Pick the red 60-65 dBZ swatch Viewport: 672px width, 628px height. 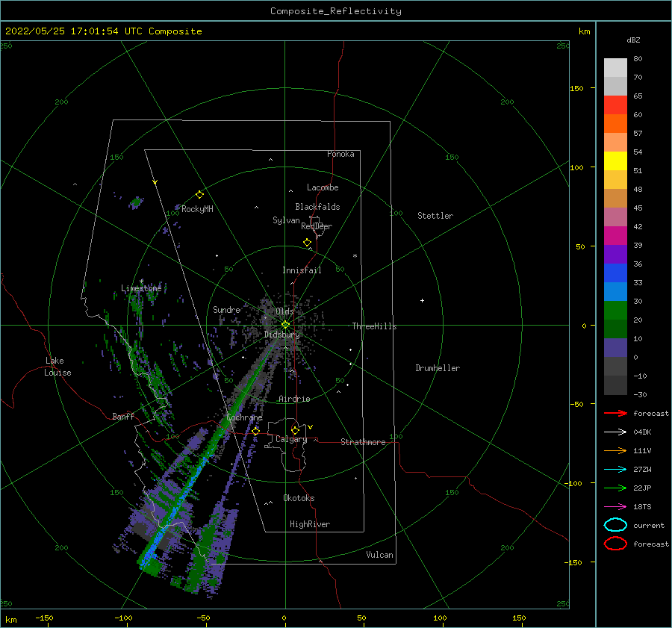pyautogui.click(x=615, y=105)
